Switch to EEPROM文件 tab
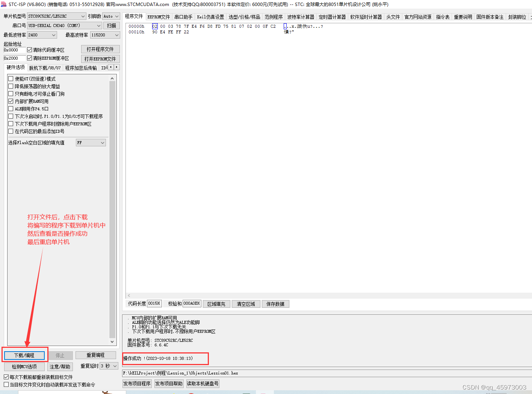 click(x=159, y=17)
